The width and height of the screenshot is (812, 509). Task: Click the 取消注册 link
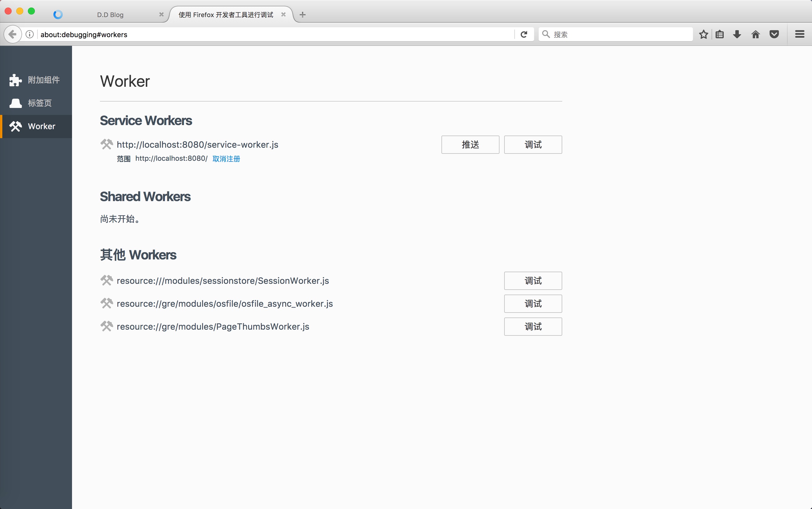226,159
